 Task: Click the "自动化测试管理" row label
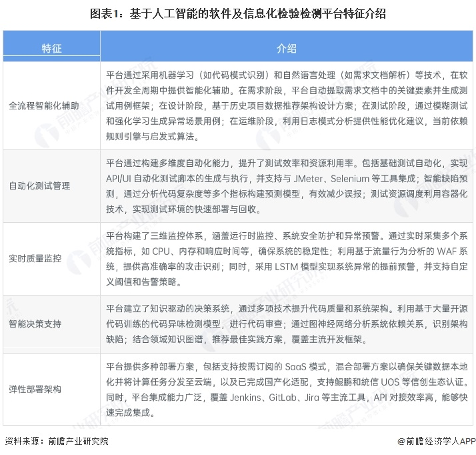click(x=39, y=185)
